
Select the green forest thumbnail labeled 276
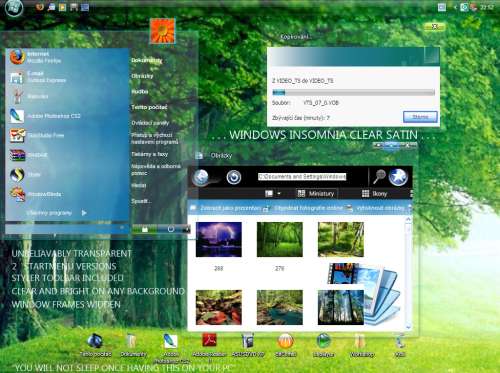coord(280,240)
